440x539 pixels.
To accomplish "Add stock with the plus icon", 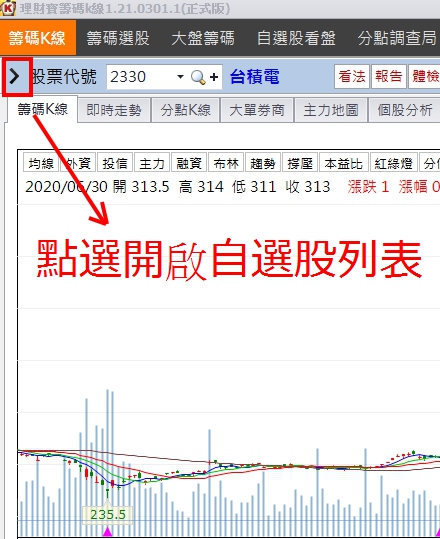I will [214, 77].
